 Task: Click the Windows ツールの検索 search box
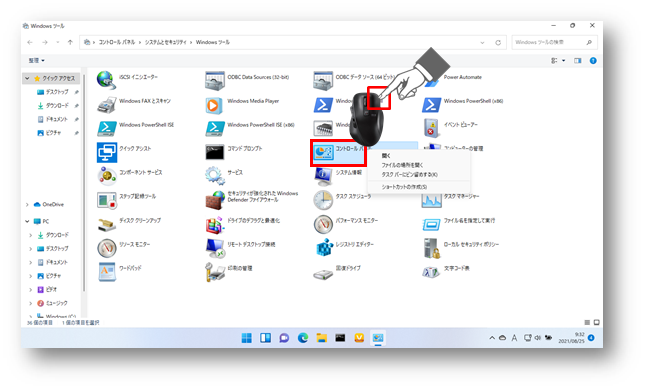pyautogui.click(x=555, y=42)
